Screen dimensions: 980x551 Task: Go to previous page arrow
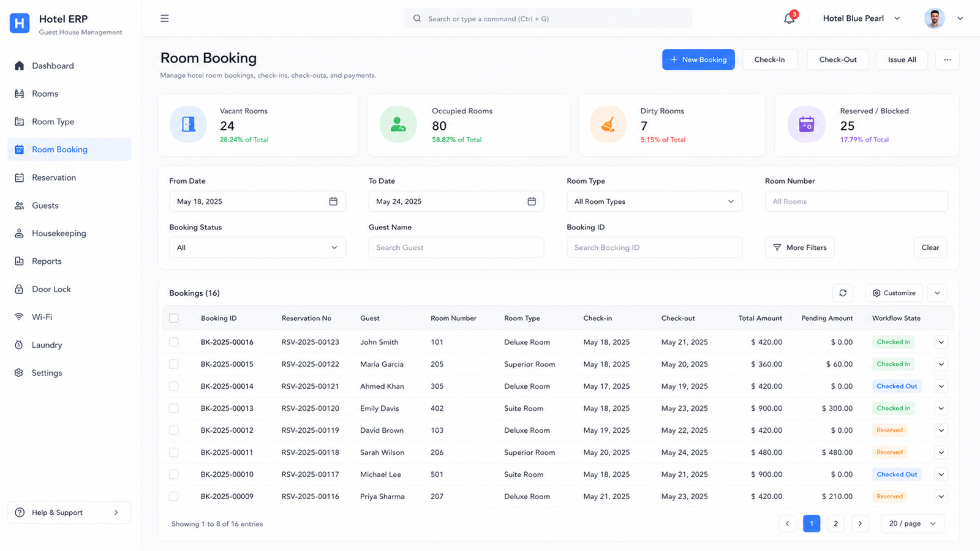[788, 523]
